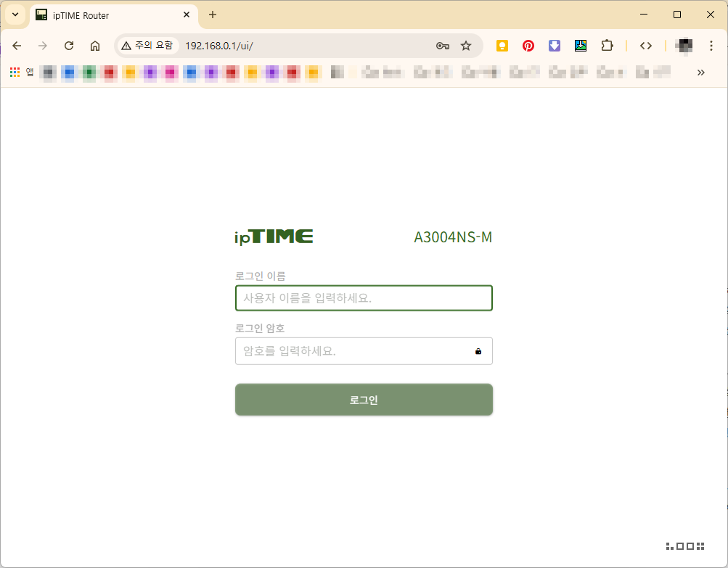The height and width of the screenshot is (568, 728).
Task: Open the Pinterest extension
Action: coord(528,46)
